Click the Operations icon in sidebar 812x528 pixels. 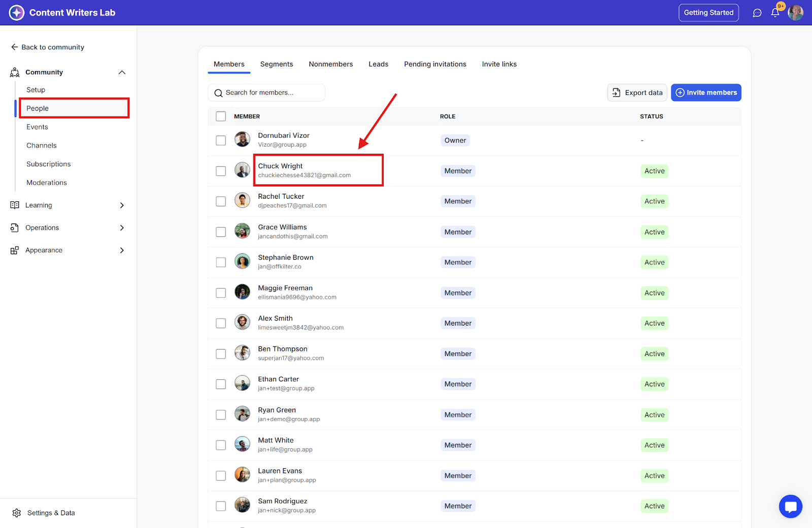[15, 228]
